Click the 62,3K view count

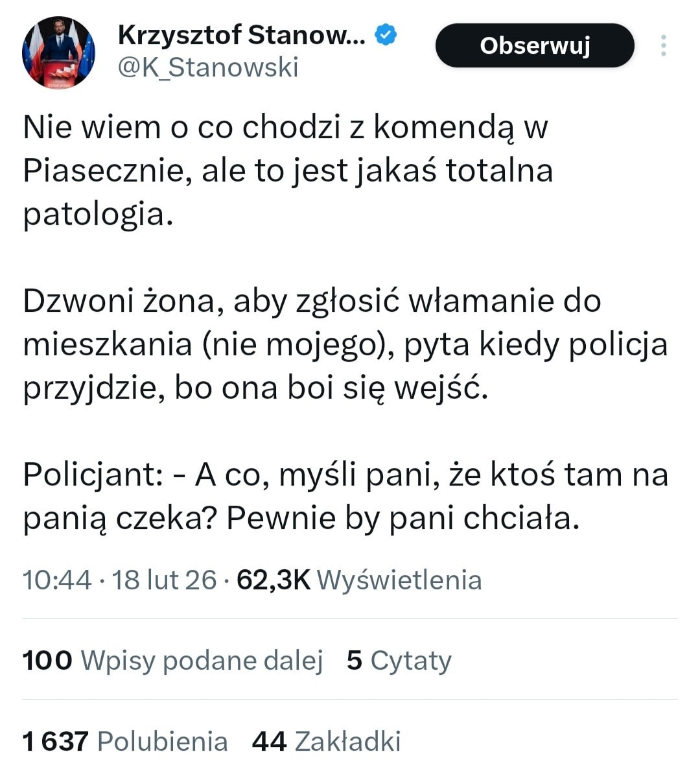coord(274,580)
